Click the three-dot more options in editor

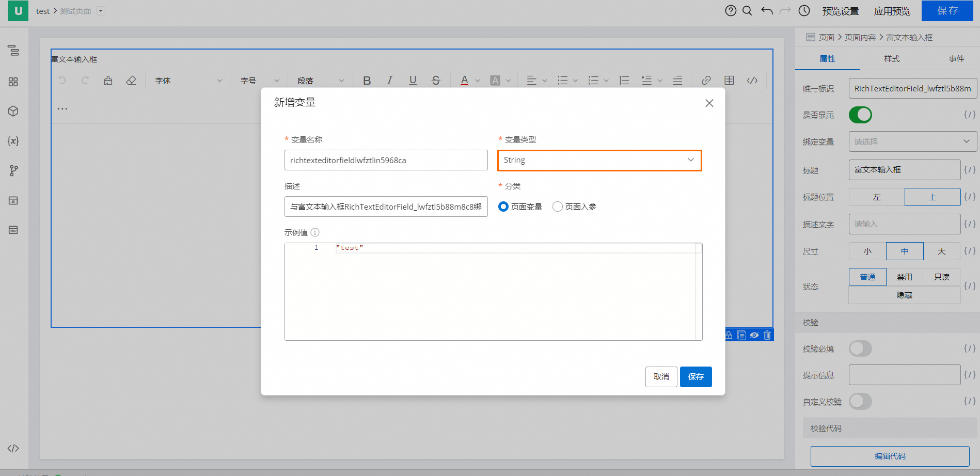click(x=62, y=109)
